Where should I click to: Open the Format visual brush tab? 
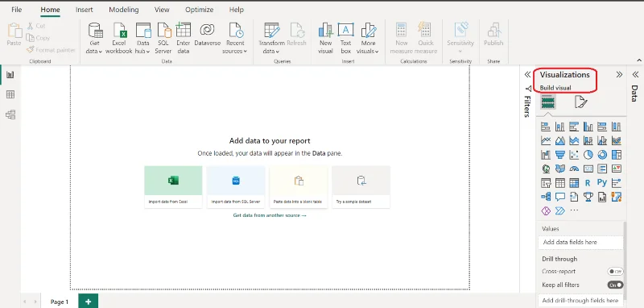point(580,102)
